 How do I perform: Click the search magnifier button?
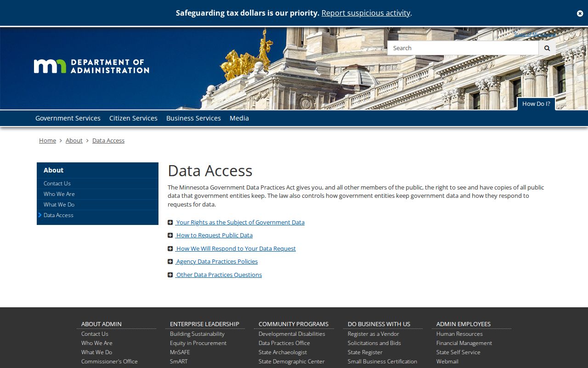(547, 48)
